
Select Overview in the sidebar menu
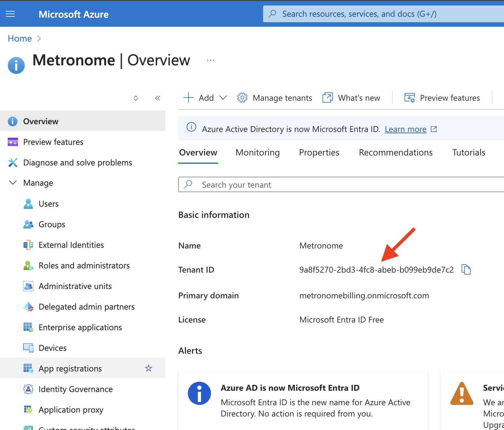(x=83, y=121)
